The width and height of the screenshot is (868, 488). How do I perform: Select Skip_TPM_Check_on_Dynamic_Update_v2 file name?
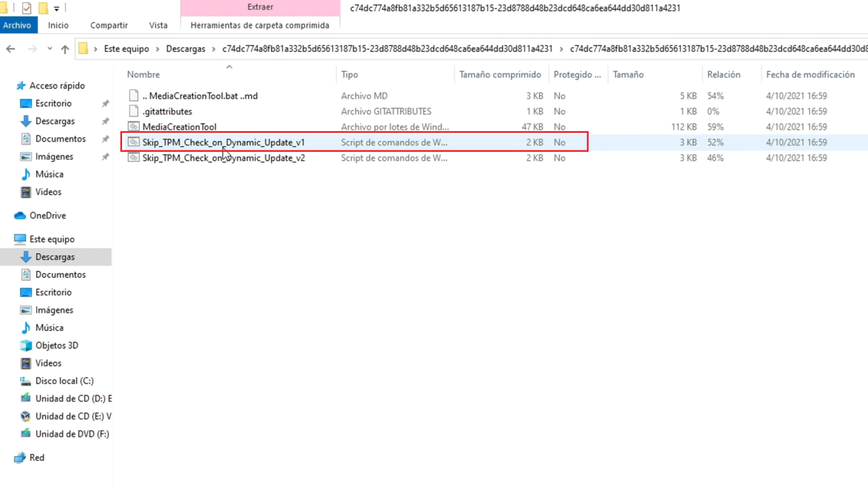pyautogui.click(x=224, y=158)
